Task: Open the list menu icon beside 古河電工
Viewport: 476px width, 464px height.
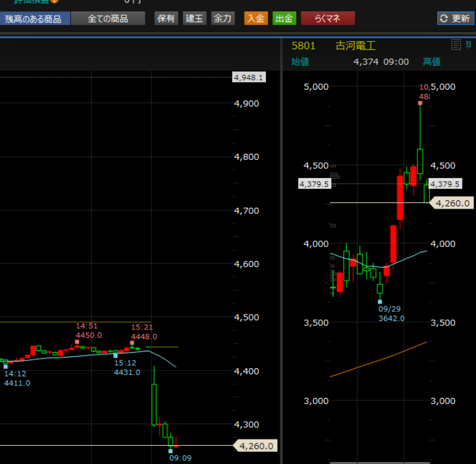Action: pyautogui.click(x=455, y=45)
